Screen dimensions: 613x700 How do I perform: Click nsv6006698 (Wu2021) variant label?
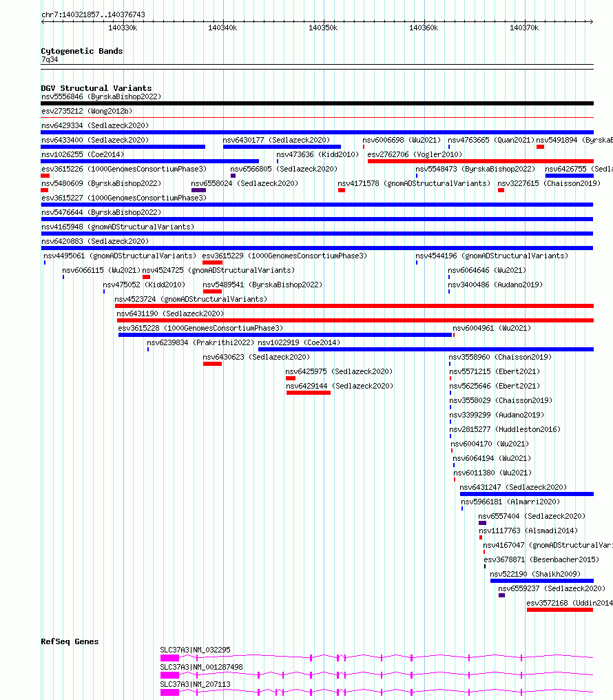402,140
